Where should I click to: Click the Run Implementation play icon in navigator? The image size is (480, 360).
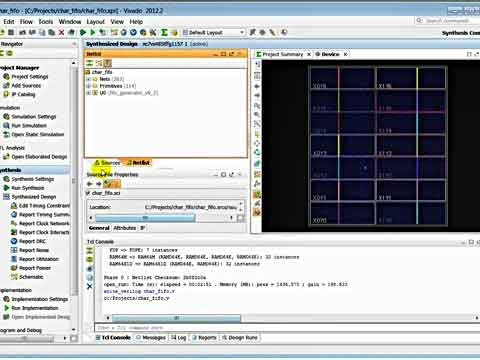(x=6, y=308)
